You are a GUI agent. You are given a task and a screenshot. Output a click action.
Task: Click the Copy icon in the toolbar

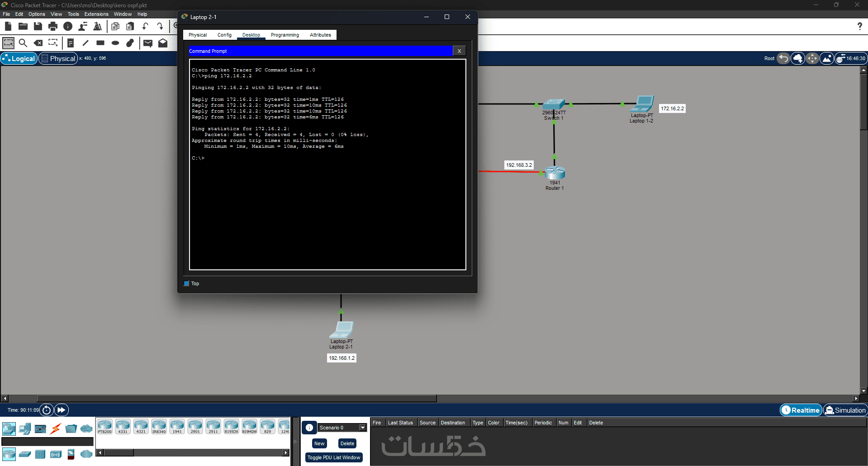115,26
